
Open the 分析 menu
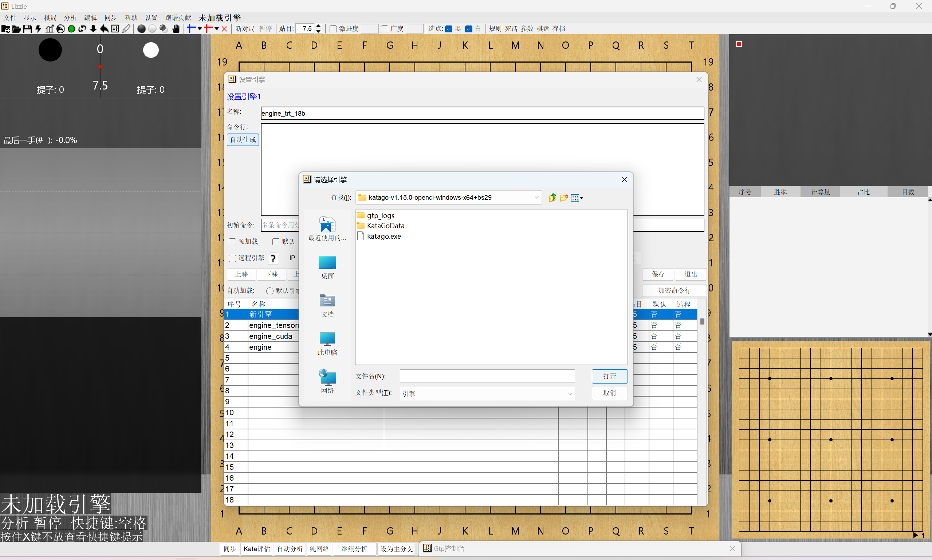point(70,18)
